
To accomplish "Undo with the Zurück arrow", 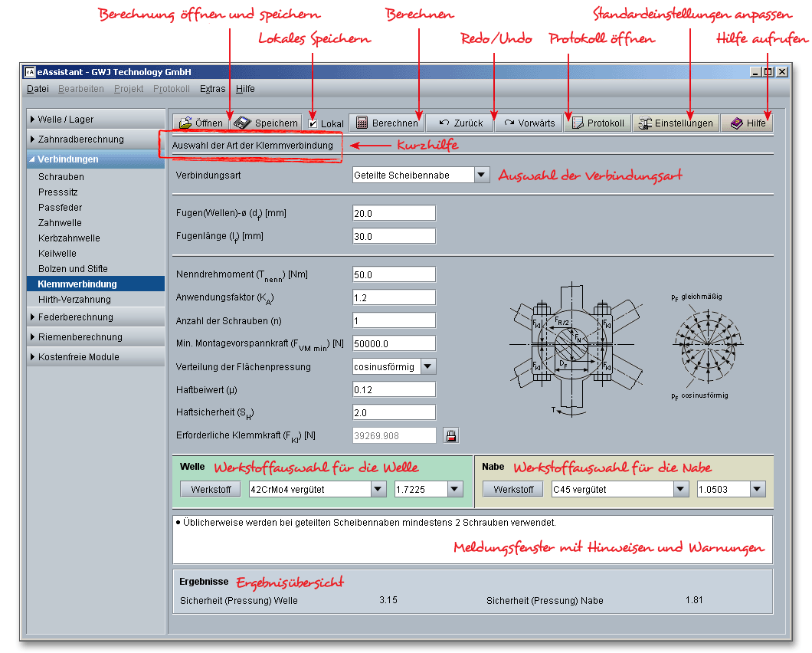I will pyautogui.click(x=443, y=123).
